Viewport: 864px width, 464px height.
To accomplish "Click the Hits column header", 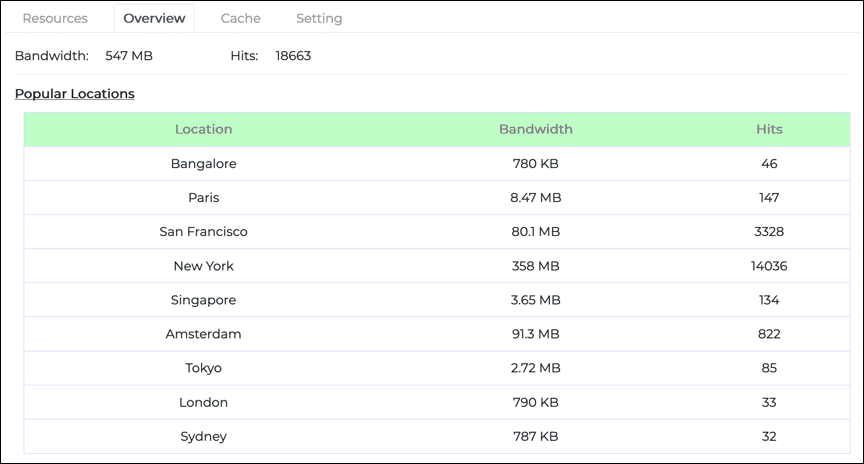I will 769,129.
